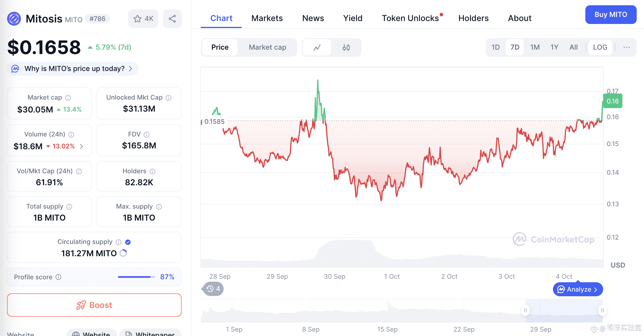Switch to the Holders tab
The image size is (644, 336).
coord(473,18)
